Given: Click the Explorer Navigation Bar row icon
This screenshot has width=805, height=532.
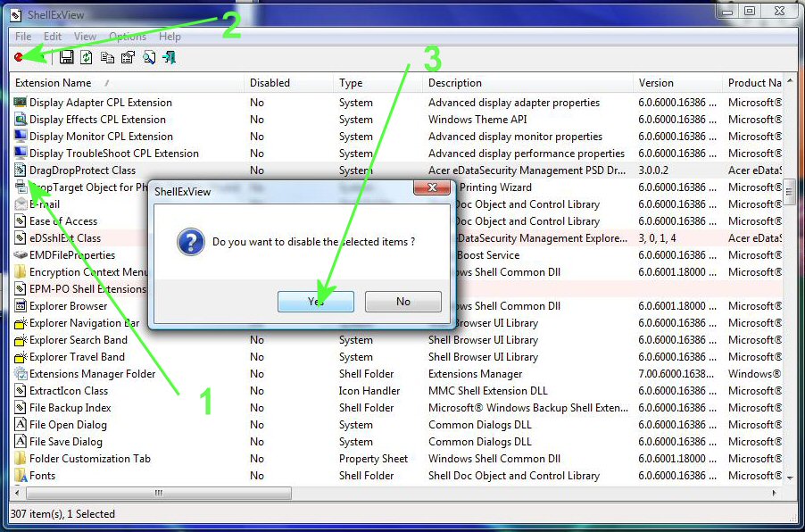Looking at the screenshot, I should point(20,322).
